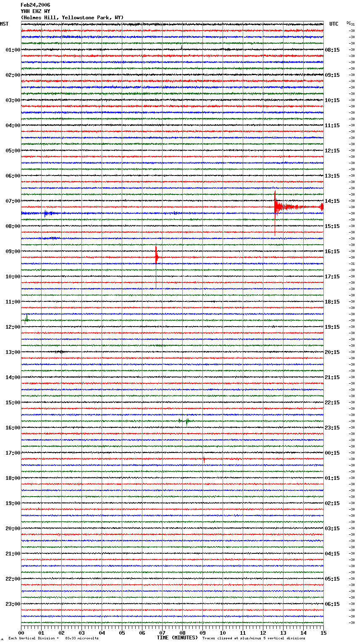Select the 21:00 MST time label
This screenshot has height=644, width=357.
click(x=13, y=554)
